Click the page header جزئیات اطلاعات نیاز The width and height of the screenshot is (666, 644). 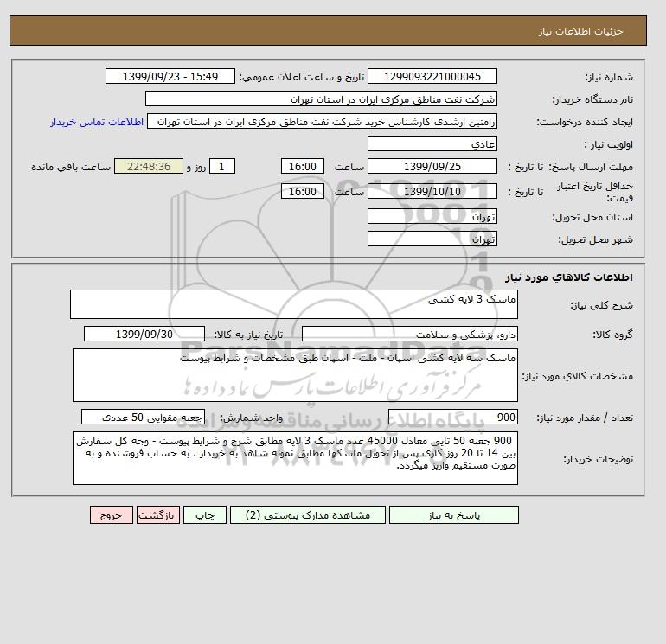click(580, 31)
